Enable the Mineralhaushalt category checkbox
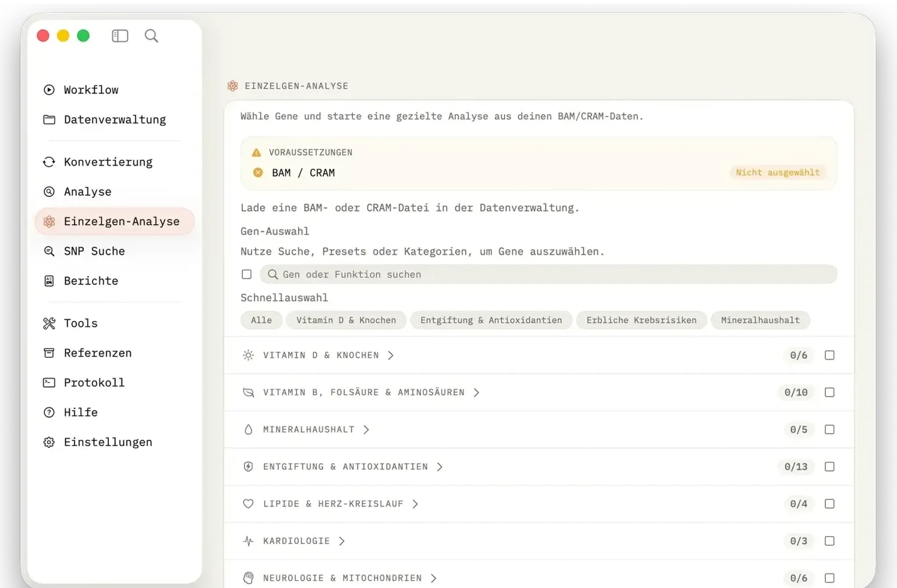Viewport: 897px width, 588px height. (830, 429)
